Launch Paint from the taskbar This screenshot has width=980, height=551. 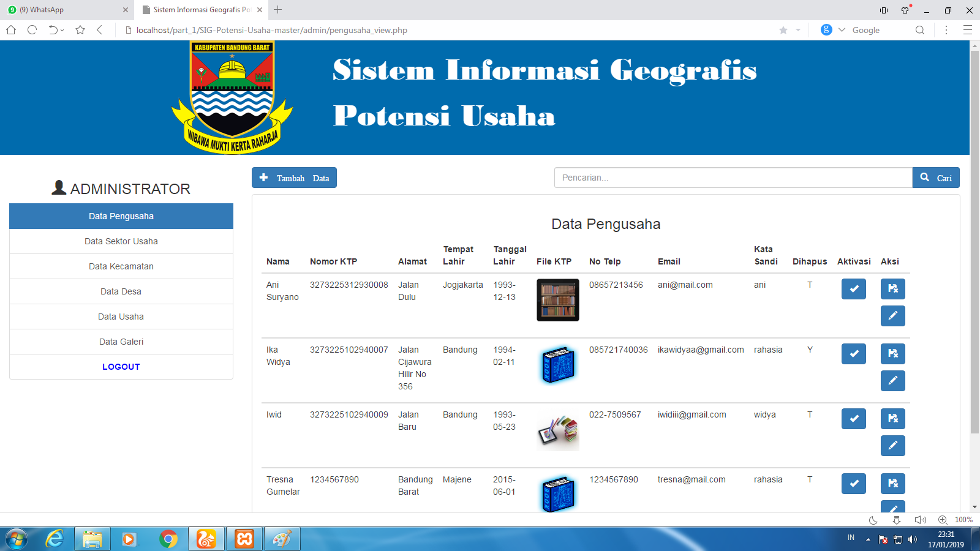282,539
